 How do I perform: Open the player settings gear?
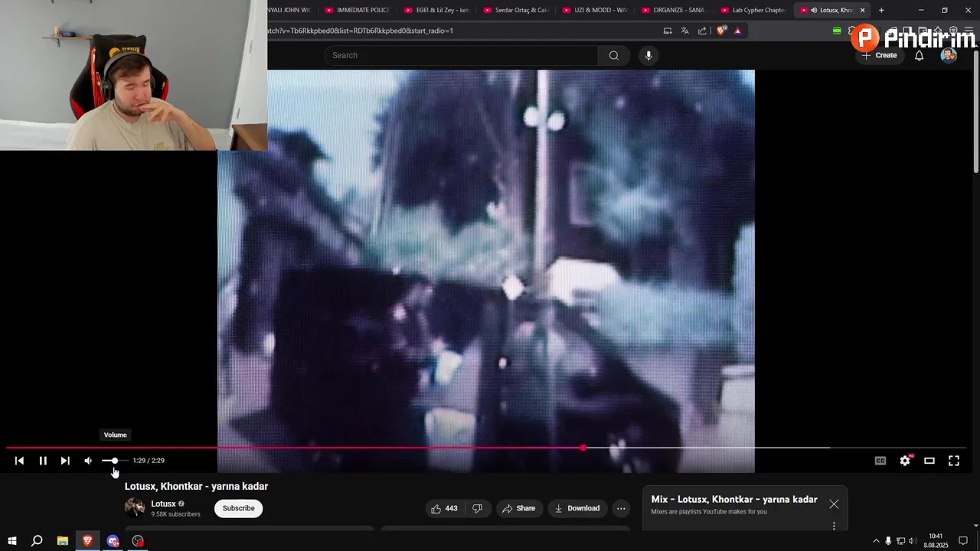(x=905, y=461)
